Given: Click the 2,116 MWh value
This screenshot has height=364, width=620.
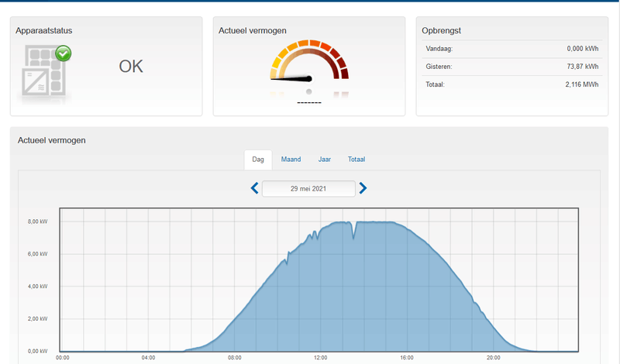Looking at the screenshot, I should 582,84.
